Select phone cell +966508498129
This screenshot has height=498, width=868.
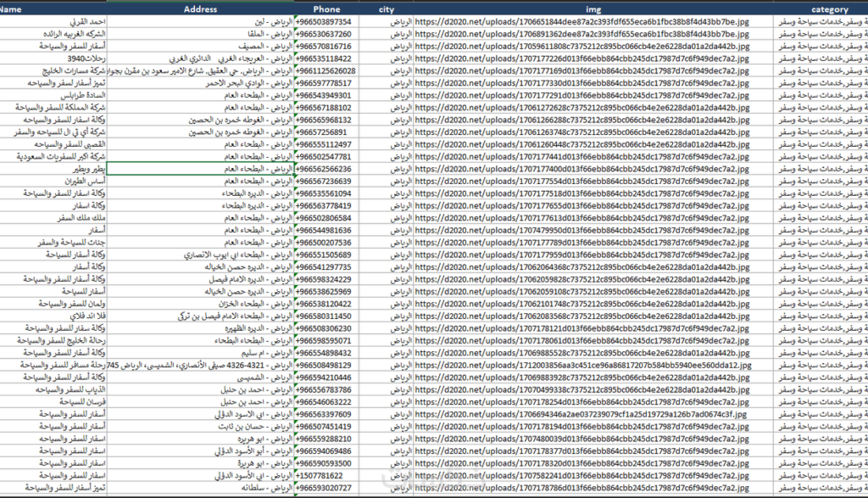326,365
